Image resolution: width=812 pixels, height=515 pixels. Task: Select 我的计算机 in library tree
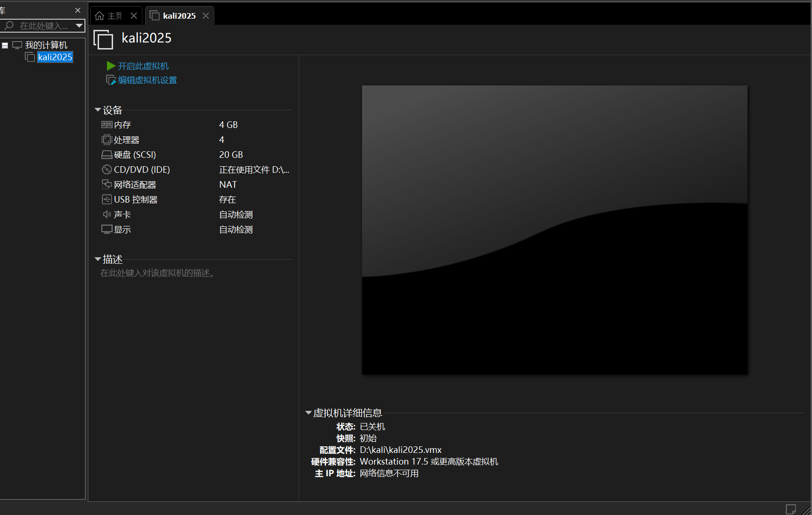click(46, 45)
